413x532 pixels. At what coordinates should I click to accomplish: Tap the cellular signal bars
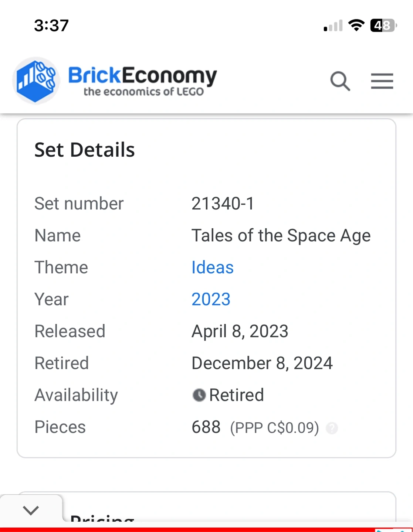pos(333,26)
